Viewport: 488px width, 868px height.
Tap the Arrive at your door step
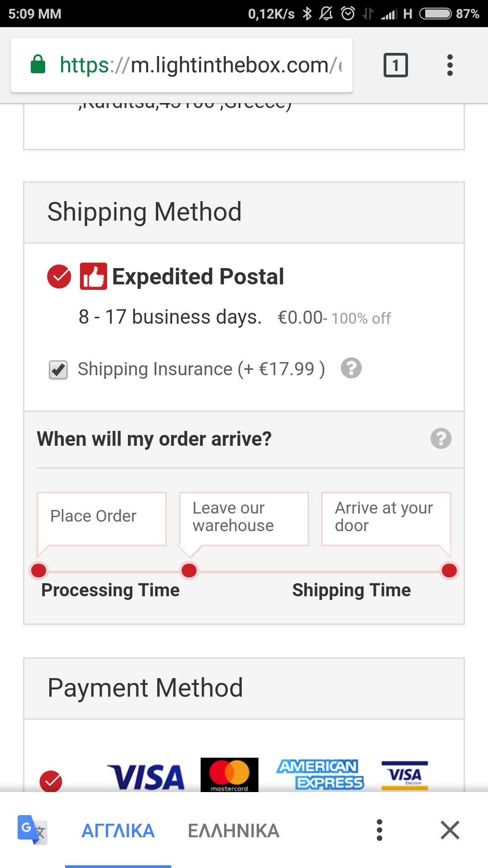click(x=386, y=518)
